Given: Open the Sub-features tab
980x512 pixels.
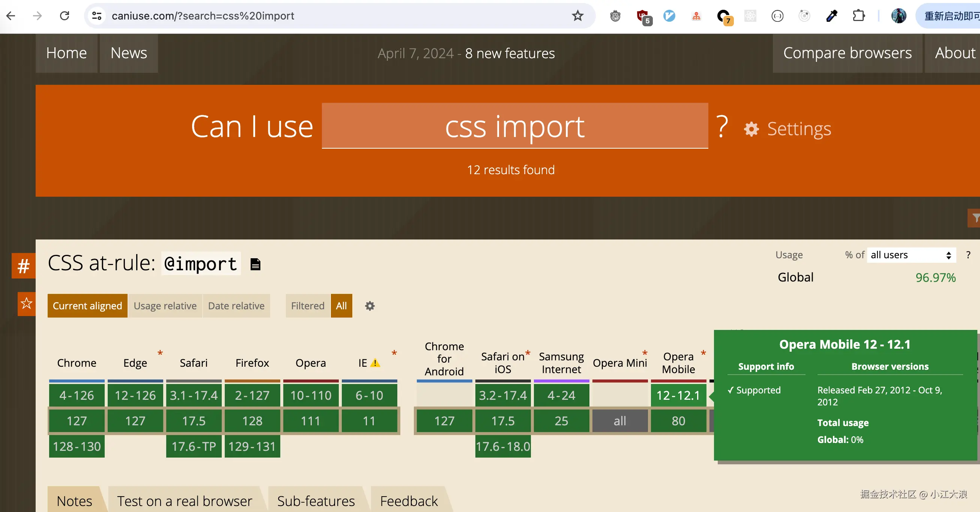Looking at the screenshot, I should tap(316, 501).
